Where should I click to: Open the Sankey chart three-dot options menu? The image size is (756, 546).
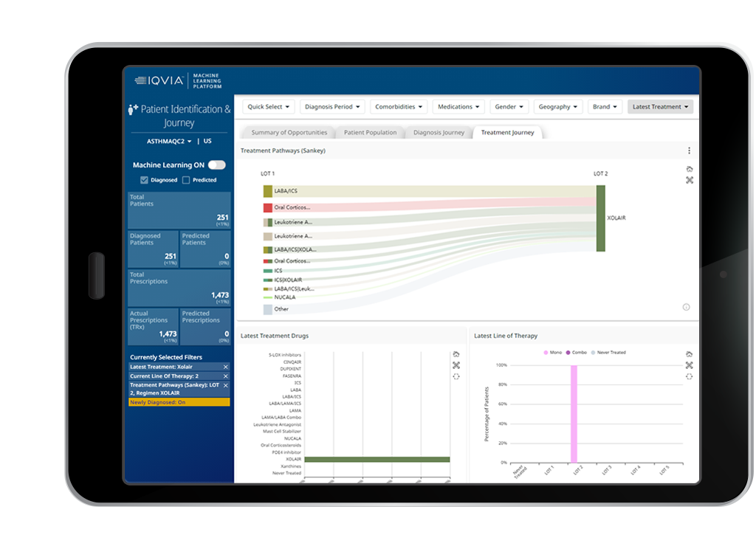[x=689, y=151]
